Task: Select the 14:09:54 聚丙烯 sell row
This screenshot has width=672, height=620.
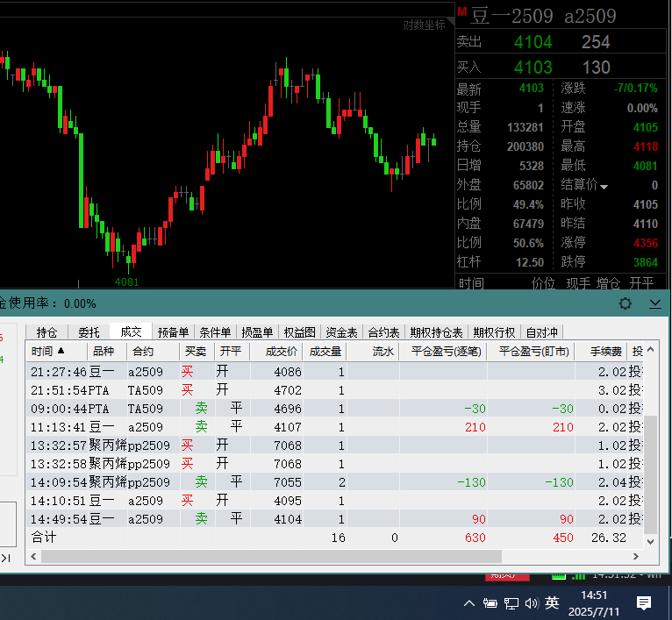Action: coord(334,482)
